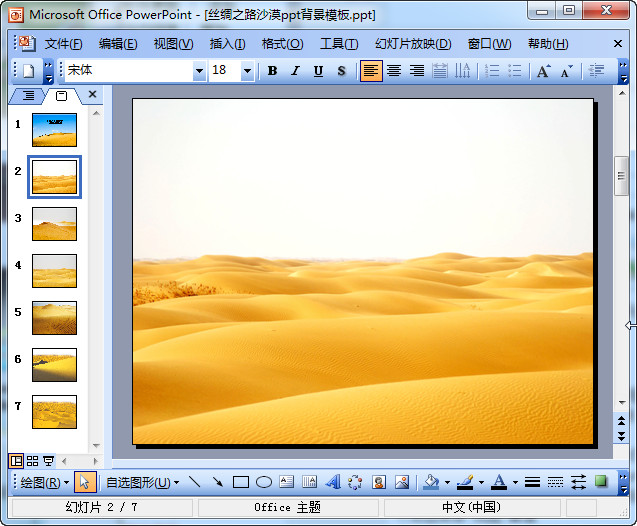The height and width of the screenshot is (526, 637).
Task: Select the Oval drawing tool
Action: [264, 483]
